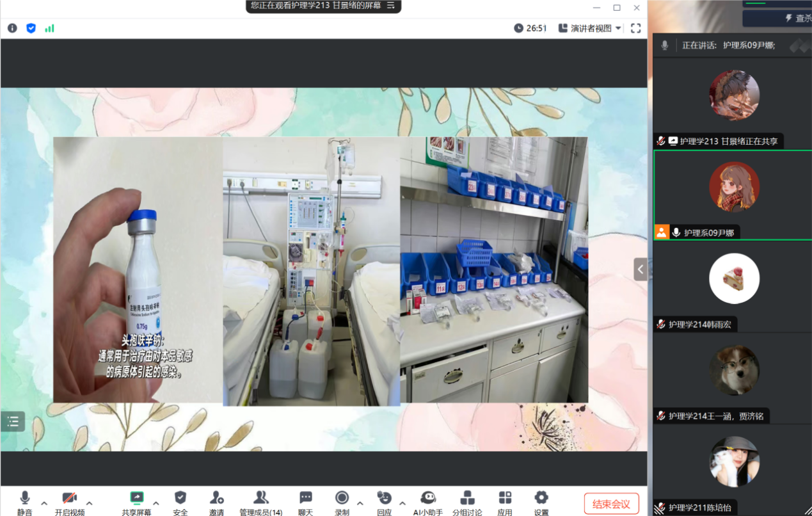
Task: Enter full screen using the top-right icon
Action: click(635, 28)
